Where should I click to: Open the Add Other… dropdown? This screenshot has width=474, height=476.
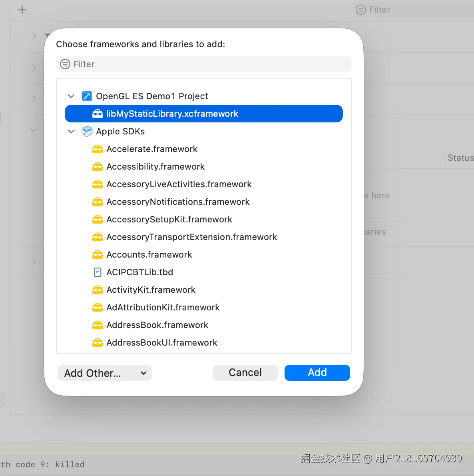[105, 373]
